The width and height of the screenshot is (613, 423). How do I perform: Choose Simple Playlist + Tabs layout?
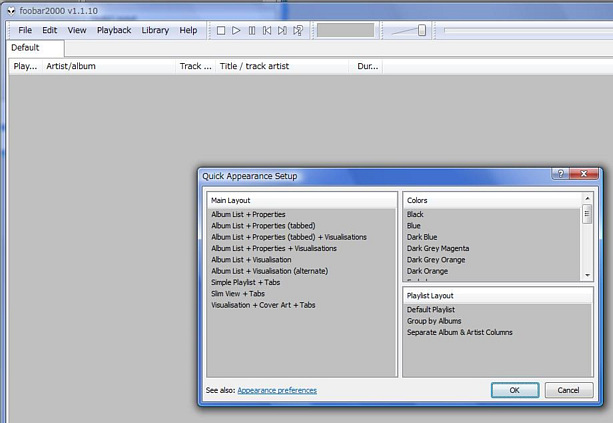coord(246,282)
